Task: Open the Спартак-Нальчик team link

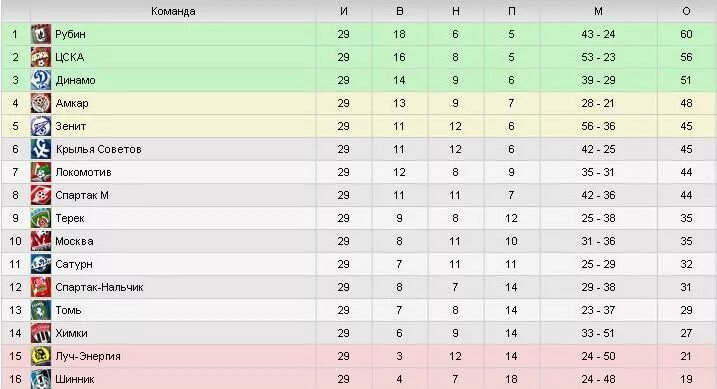Action: [99, 287]
